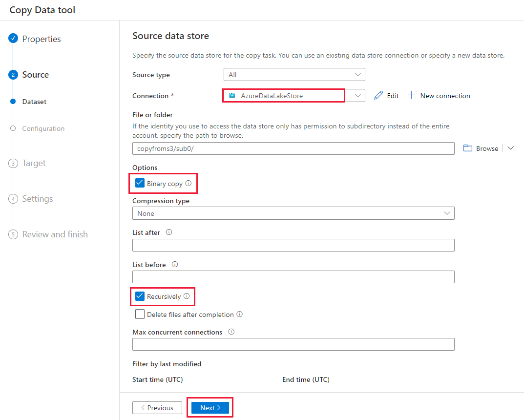Click the Properties completed checkmark step icon

13,39
